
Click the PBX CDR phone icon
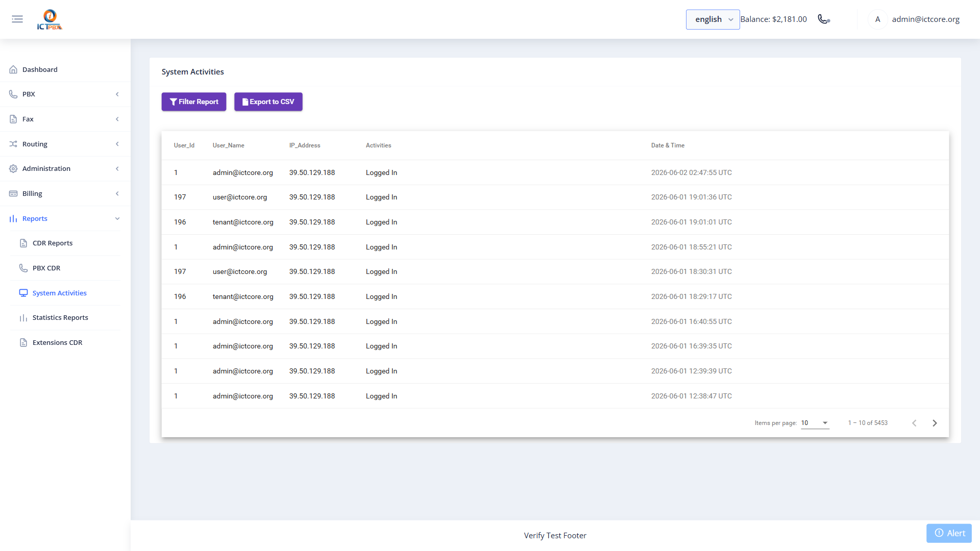click(x=23, y=268)
